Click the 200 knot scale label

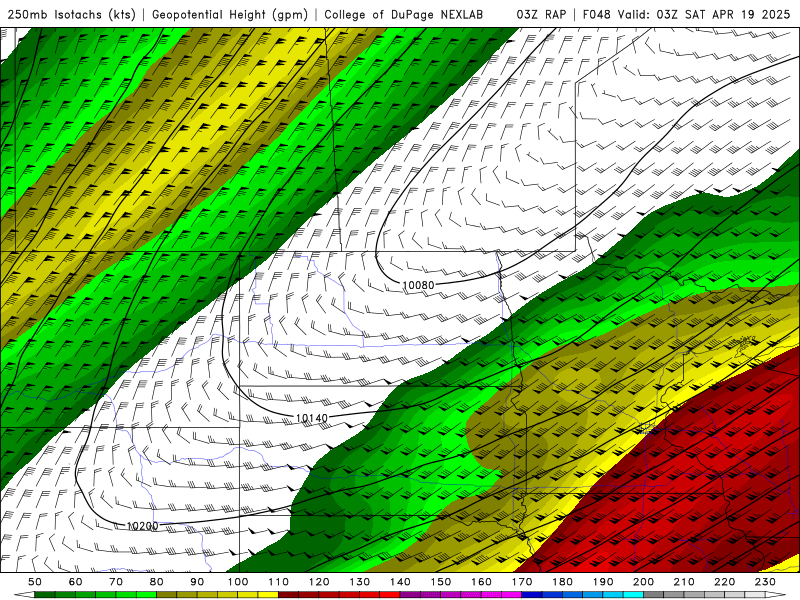(643, 582)
